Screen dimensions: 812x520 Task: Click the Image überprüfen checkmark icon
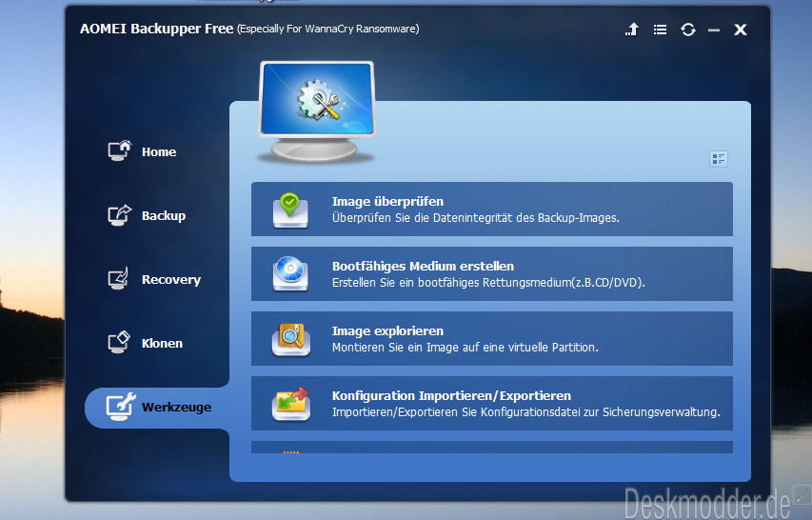[x=290, y=210]
